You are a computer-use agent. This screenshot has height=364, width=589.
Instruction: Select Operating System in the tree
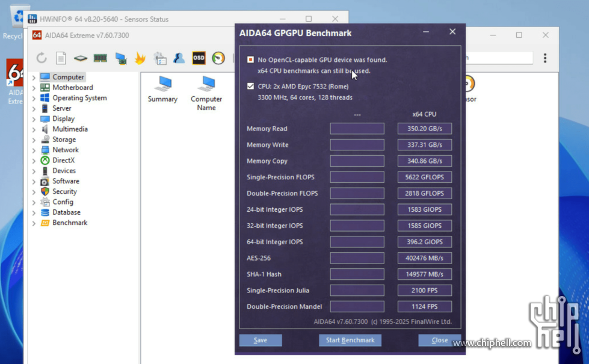point(79,98)
